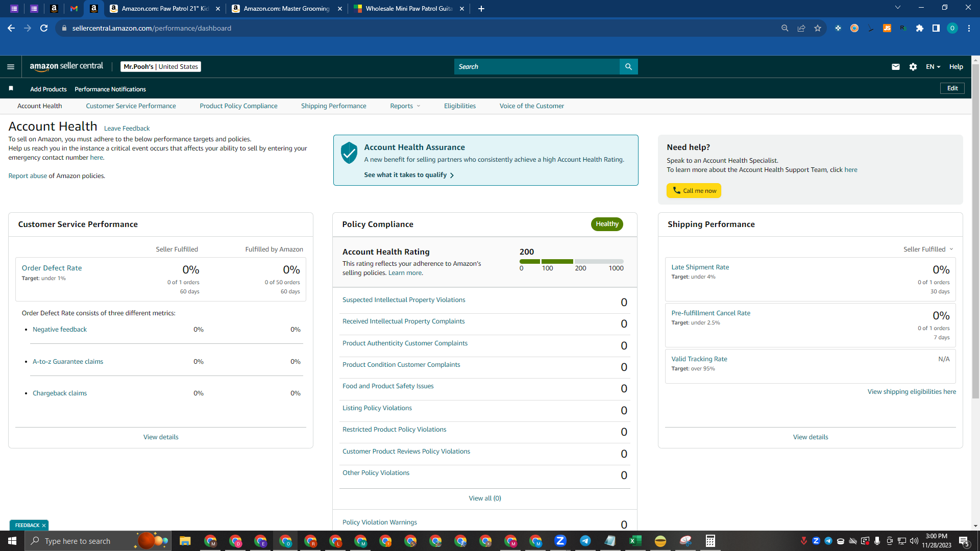Open Performance Notifications link

[x=110, y=89]
